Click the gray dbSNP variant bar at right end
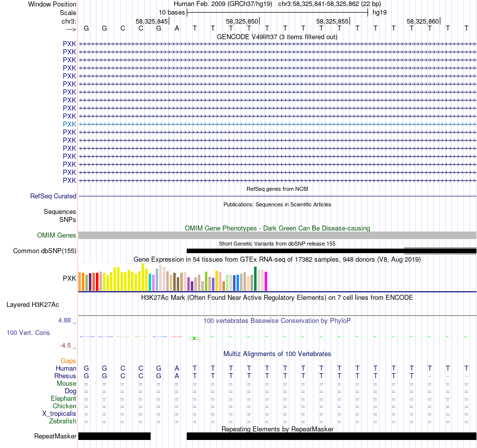The width and height of the screenshot is (477, 448). point(440,251)
